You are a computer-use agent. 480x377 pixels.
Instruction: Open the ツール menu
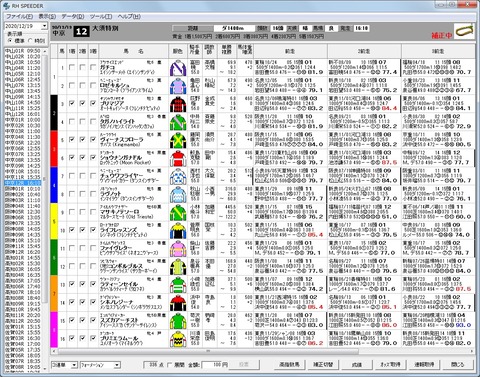101,16
